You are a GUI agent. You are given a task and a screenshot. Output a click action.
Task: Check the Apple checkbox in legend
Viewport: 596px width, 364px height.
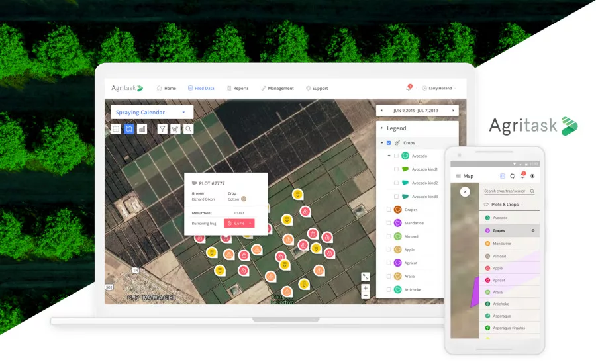[x=389, y=250]
